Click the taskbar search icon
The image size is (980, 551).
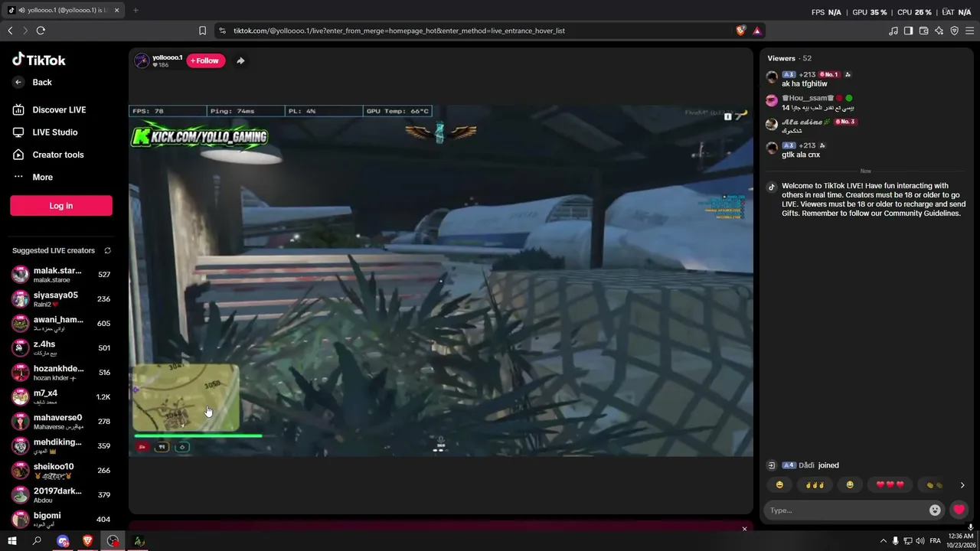[37, 541]
